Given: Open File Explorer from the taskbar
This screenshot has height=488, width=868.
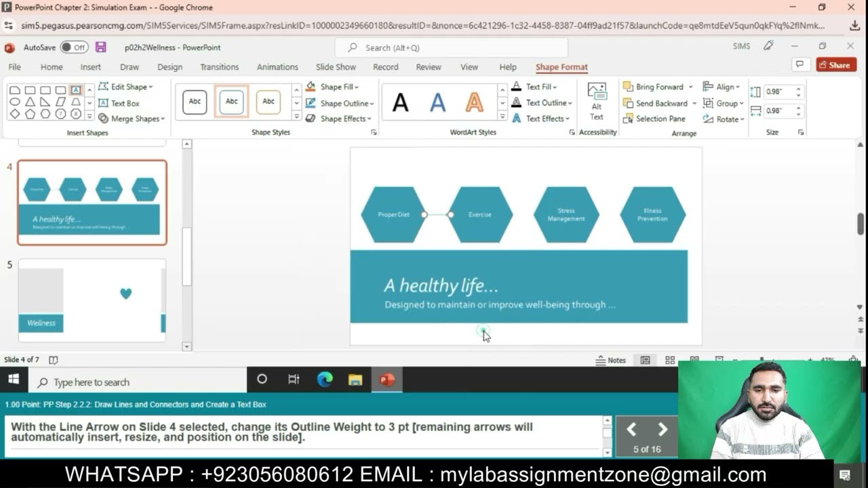Looking at the screenshot, I should 355,380.
